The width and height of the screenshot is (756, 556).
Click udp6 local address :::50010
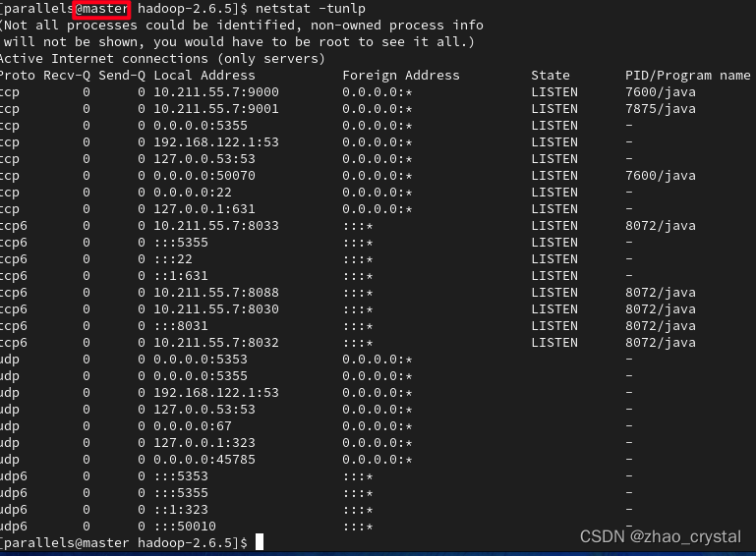point(185,527)
